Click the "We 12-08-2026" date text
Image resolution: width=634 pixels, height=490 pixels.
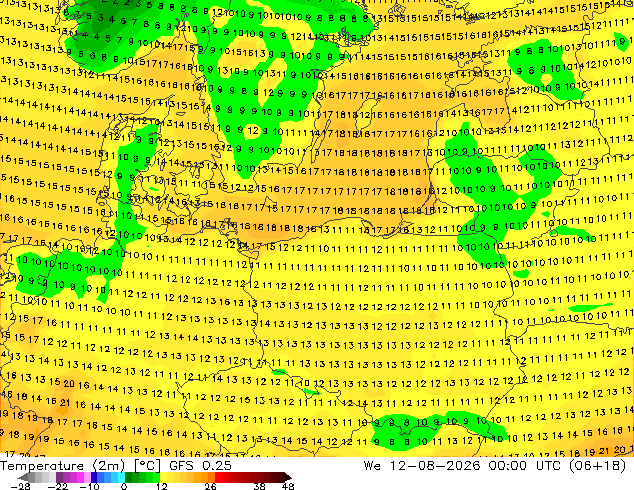point(422,466)
